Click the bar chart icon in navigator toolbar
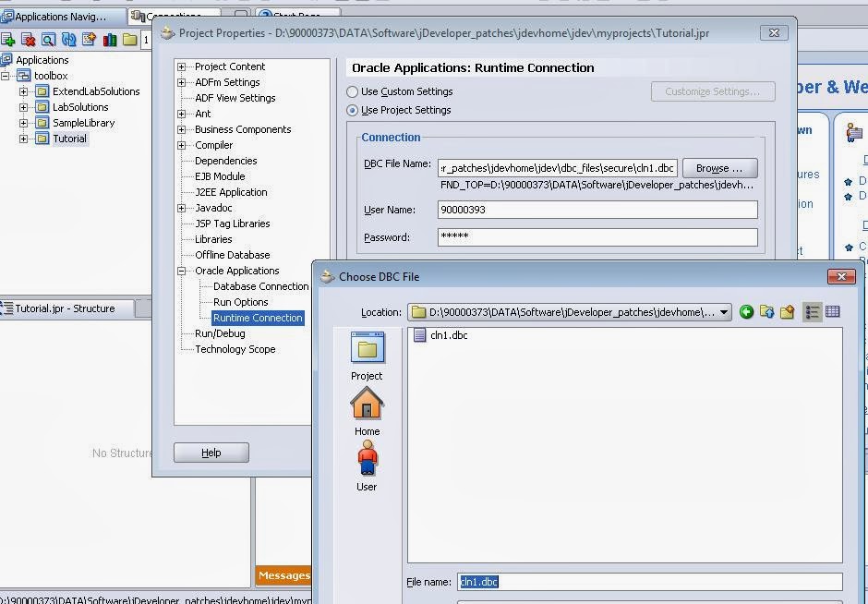Image resolution: width=868 pixels, height=604 pixels. click(x=110, y=40)
